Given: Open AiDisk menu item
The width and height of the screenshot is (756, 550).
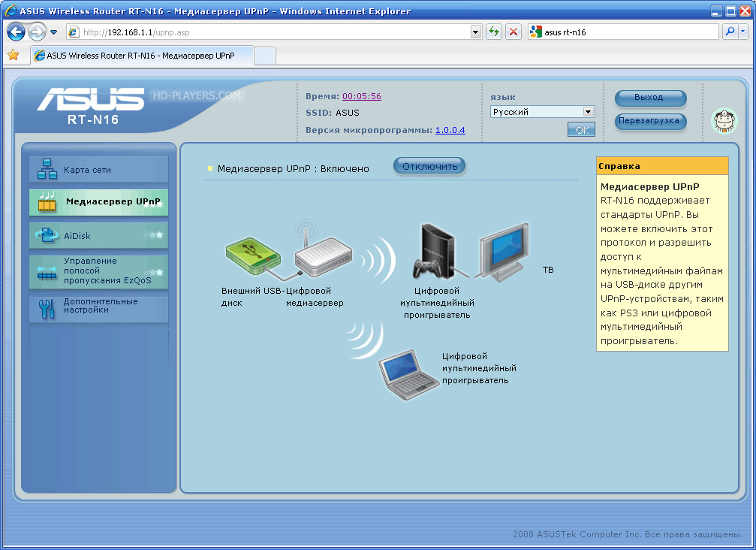Looking at the screenshot, I should [99, 235].
